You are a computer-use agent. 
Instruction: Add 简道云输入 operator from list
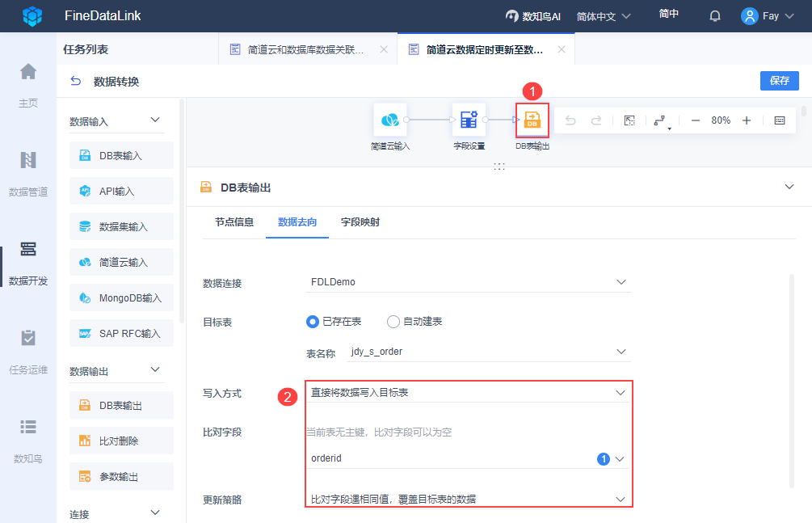(x=121, y=262)
